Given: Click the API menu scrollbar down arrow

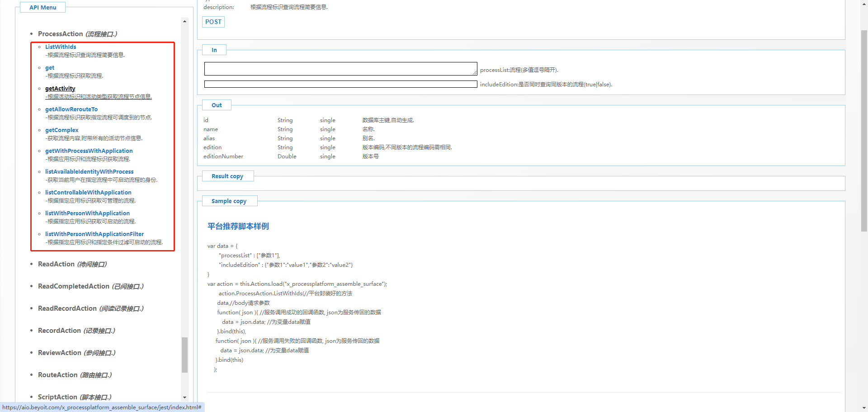Looking at the screenshot, I should click(184, 398).
